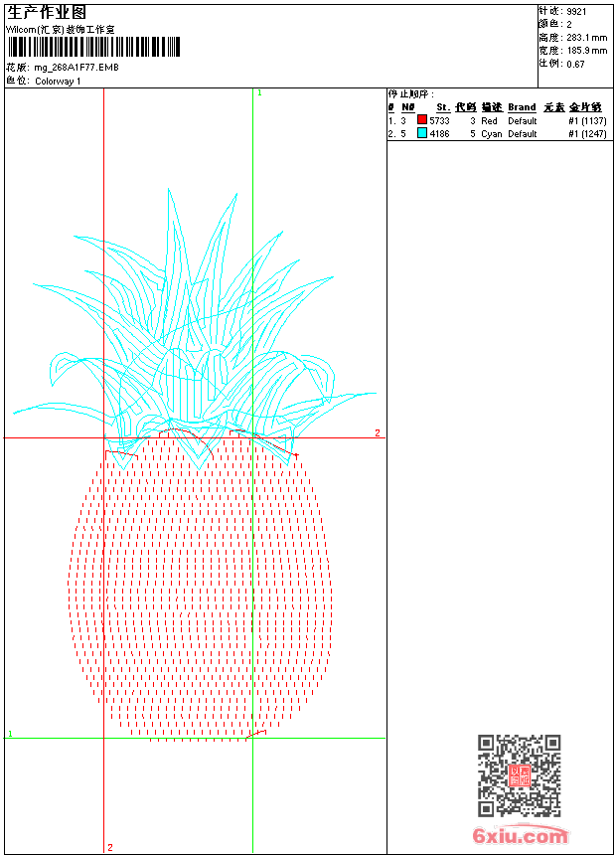Click the height value 283.1 mm
The image size is (616, 855).
586,37
